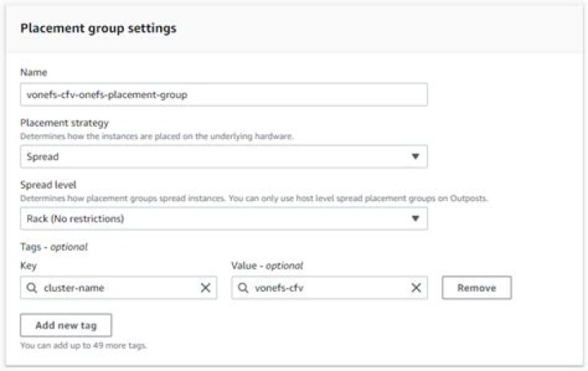Click the Spread level dropdown arrow

[x=415, y=218]
